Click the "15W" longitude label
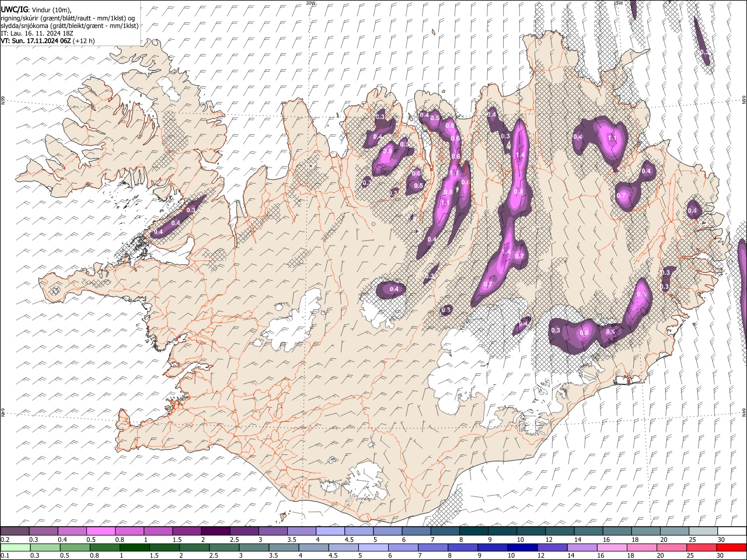747x560 pixels. point(618,3)
